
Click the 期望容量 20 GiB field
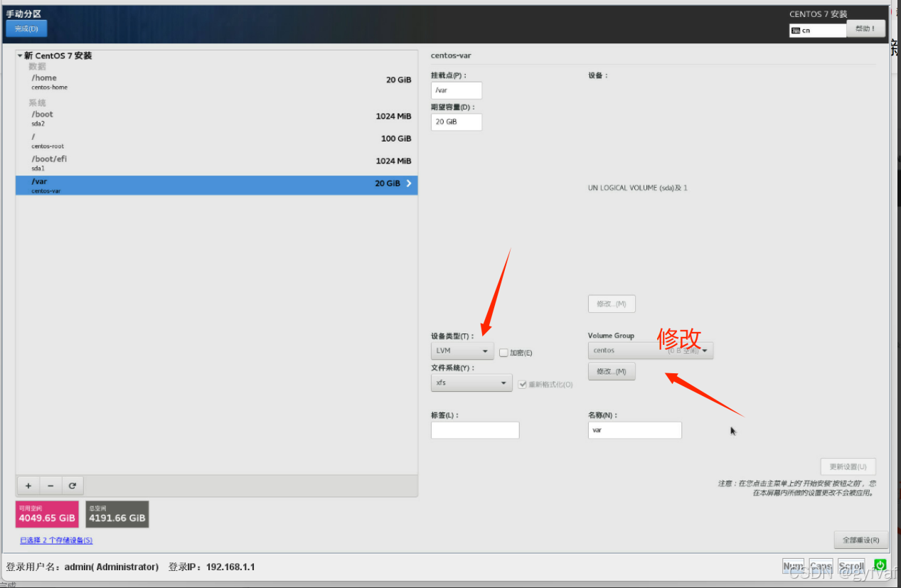pyautogui.click(x=457, y=122)
